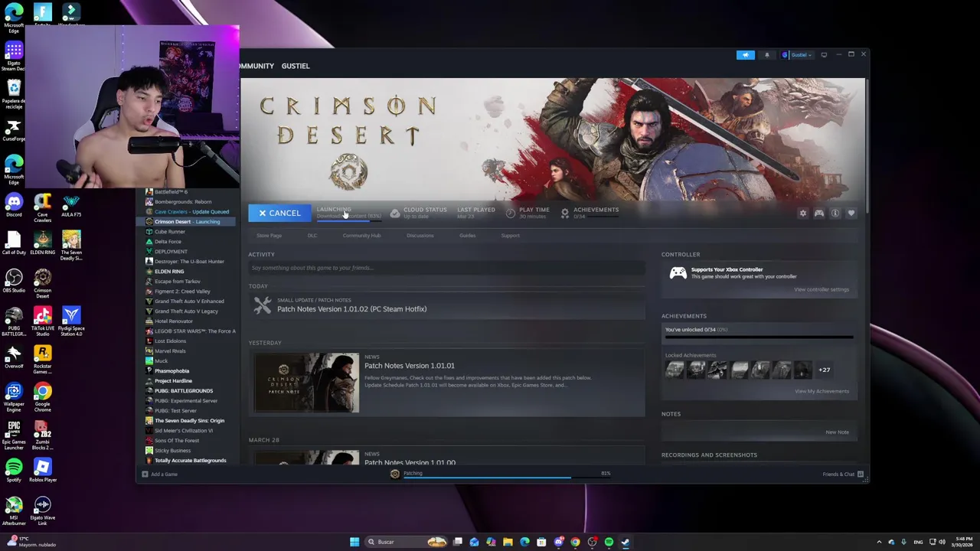The image size is (980, 551).
Task: Click the Add a Game plus icon
Action: click(143, 474)
